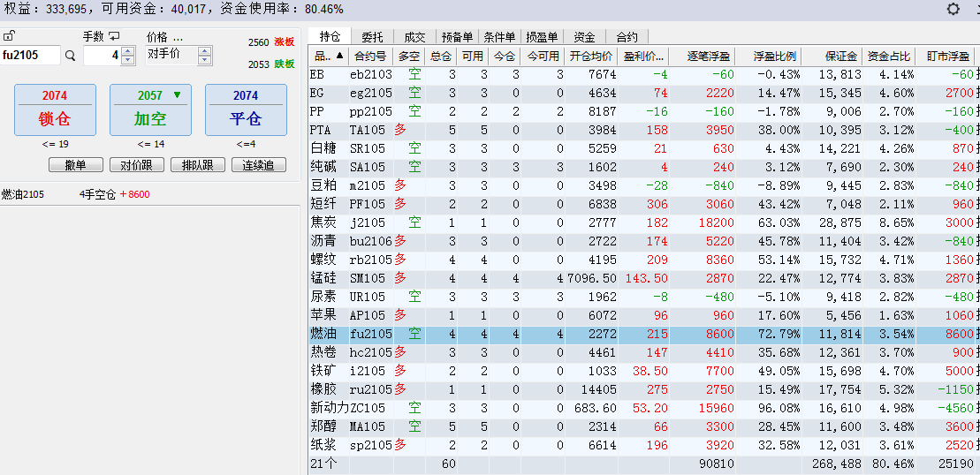Open the 损盈单 tab
The image size is (980, 475).
coord(542,37)
